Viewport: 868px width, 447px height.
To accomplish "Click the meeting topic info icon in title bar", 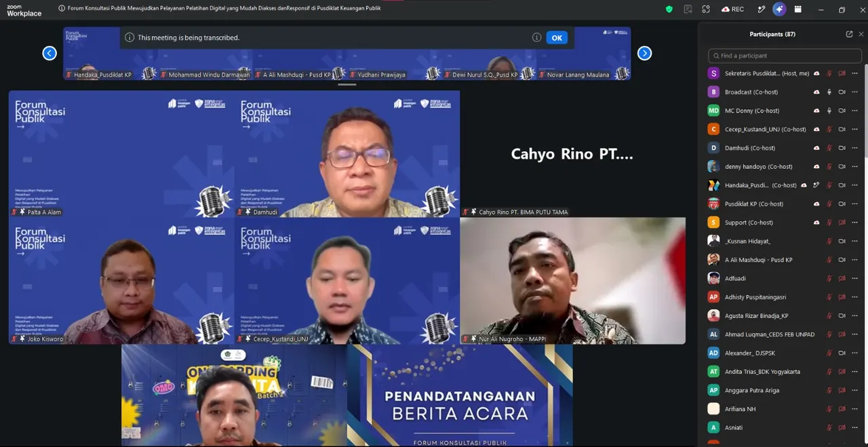I will pos(62,9).
